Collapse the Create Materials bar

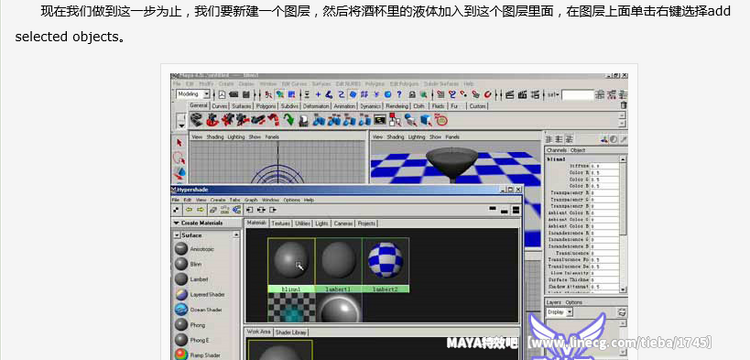[x=176, y=223]
